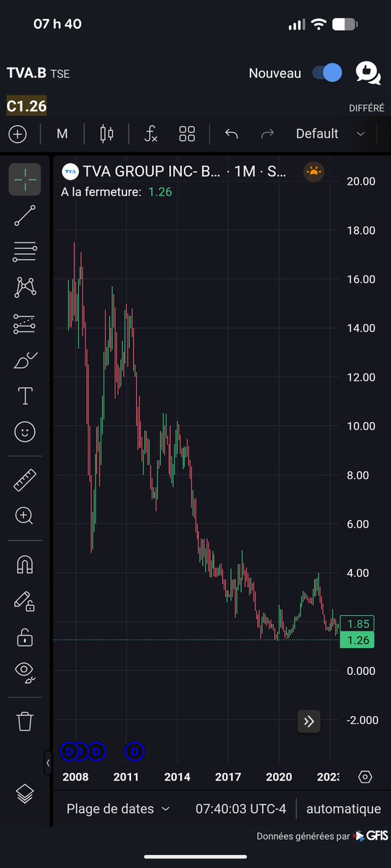The image size is (391, 868).
Task: Select the brush drawing tool
Action: point(25,361)
